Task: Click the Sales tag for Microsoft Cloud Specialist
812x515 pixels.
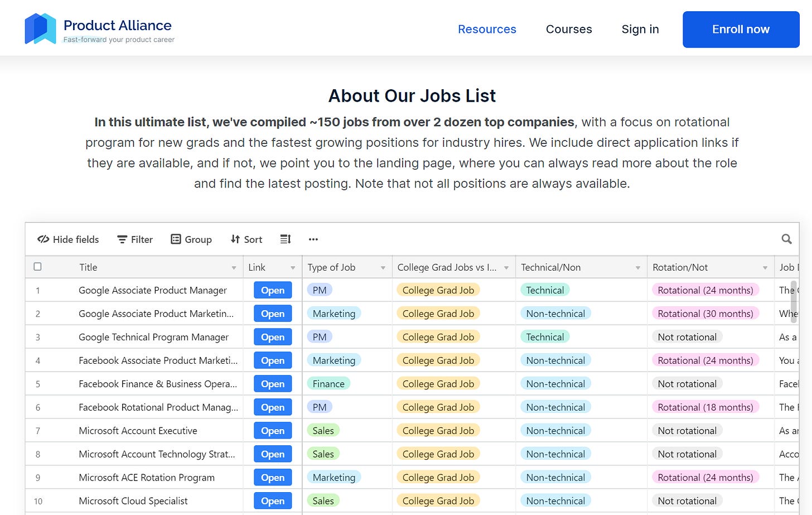Action: [323, 501]
